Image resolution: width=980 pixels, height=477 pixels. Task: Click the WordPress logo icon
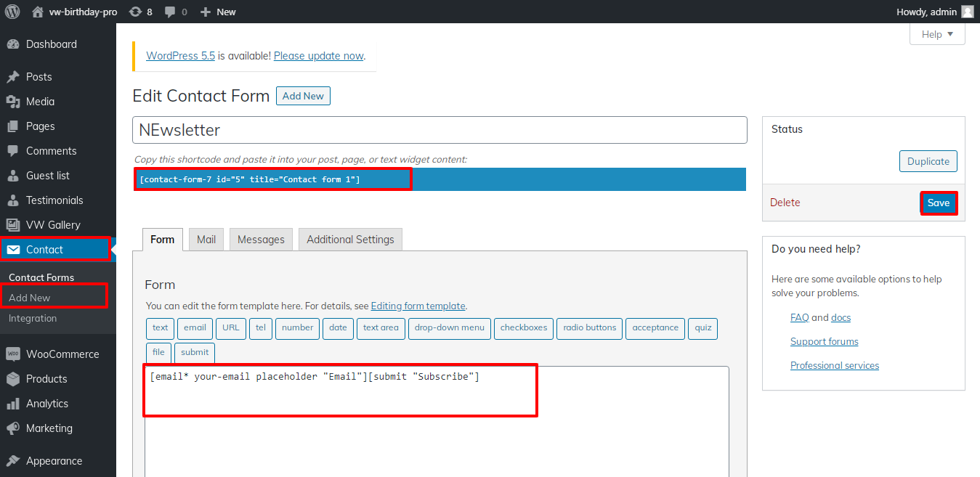coord(12,12)
